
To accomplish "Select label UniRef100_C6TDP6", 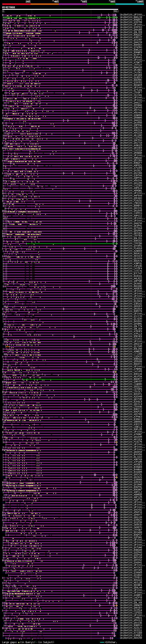I will 131,389.
